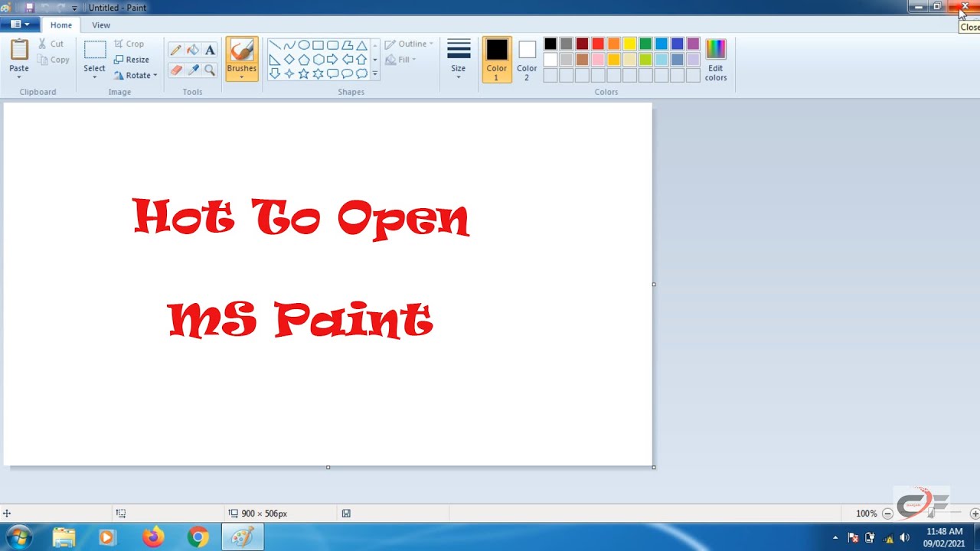Open the Rotate dropdown
The image size is (980, 551).
click(136, 75)
